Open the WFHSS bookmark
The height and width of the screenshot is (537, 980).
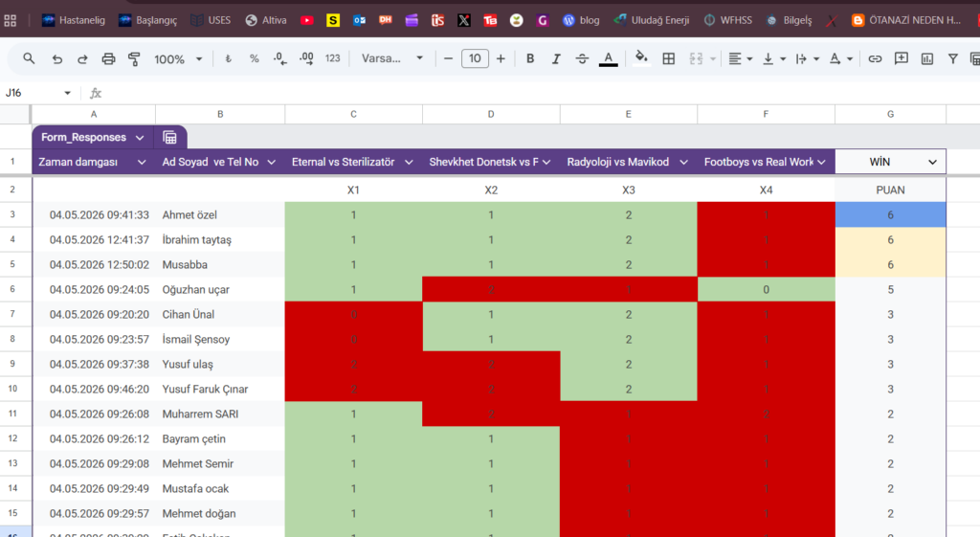click(727, 20)
